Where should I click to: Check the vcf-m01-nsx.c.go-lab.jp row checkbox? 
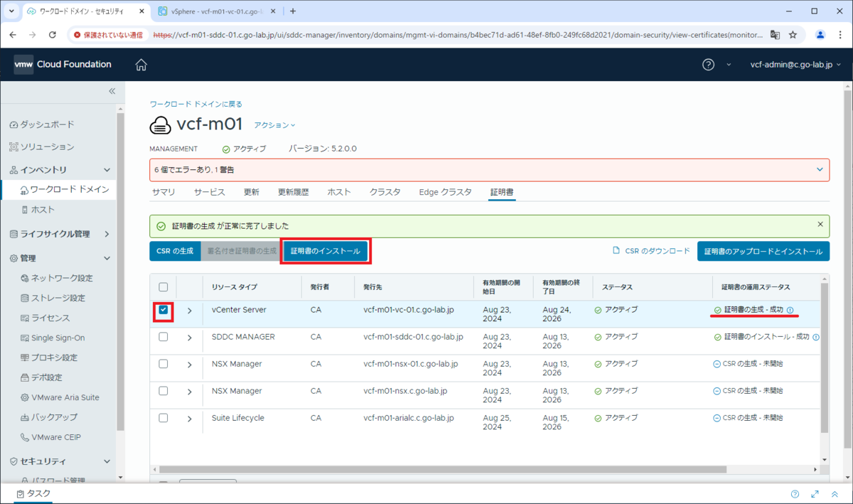click(x=163, y=391)
